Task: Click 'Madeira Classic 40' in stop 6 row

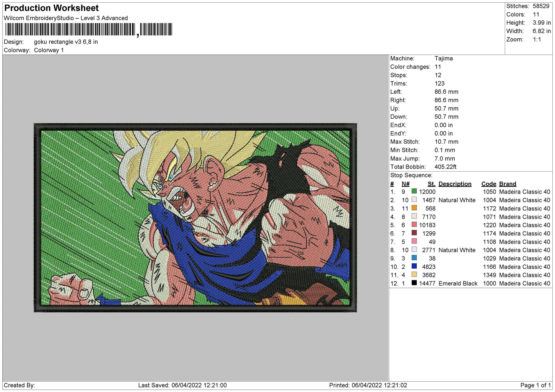Action: (x=525, y=233)
